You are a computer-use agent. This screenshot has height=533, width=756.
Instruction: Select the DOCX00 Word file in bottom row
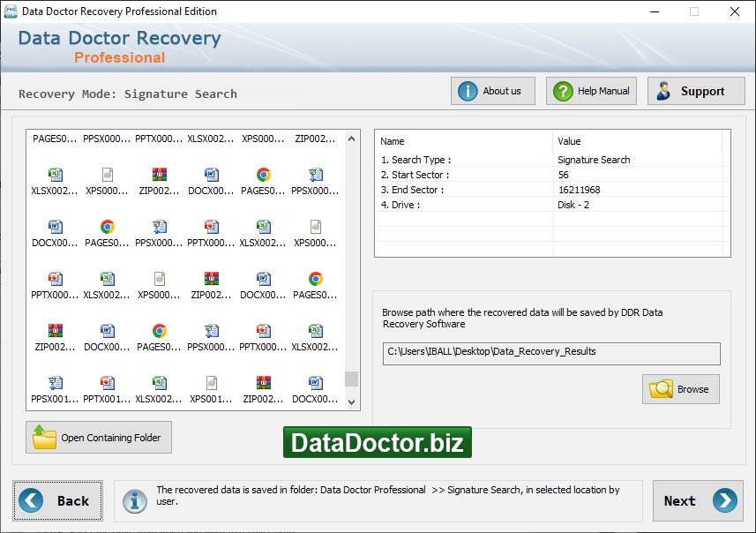point(315,383)
